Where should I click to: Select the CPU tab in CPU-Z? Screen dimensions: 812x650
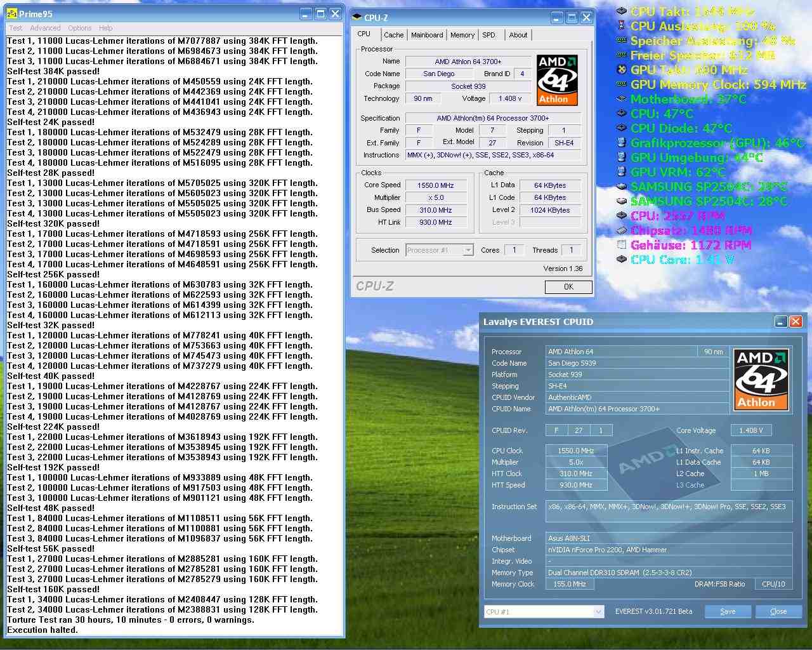pyautogui.click(x=364, y=34)
